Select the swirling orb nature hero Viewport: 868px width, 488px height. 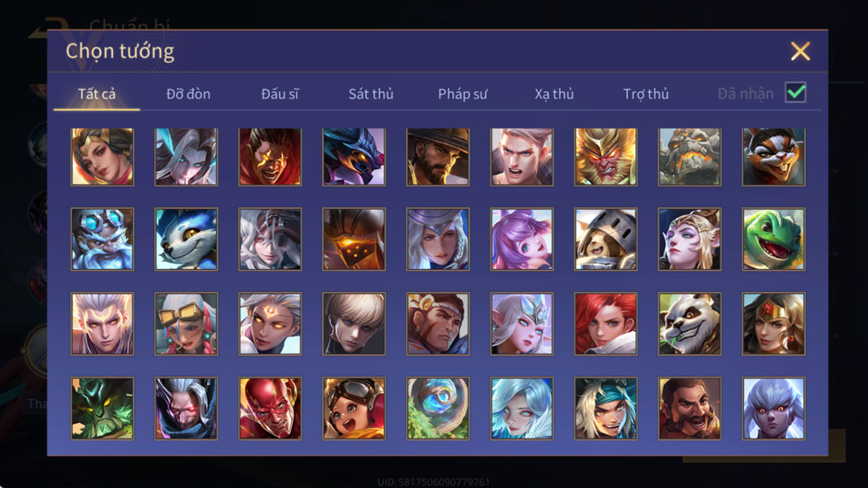tap(438, 409)
